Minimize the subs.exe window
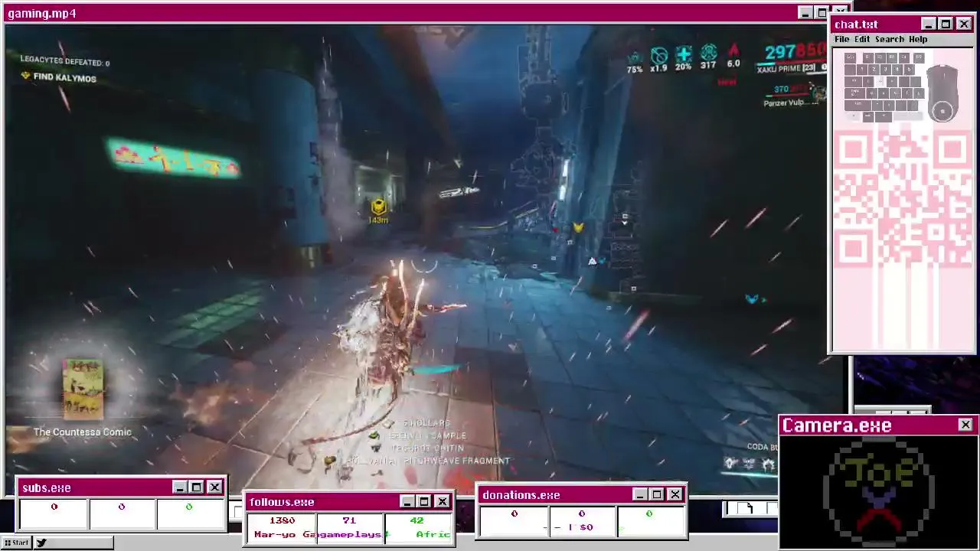 (179, 487)
